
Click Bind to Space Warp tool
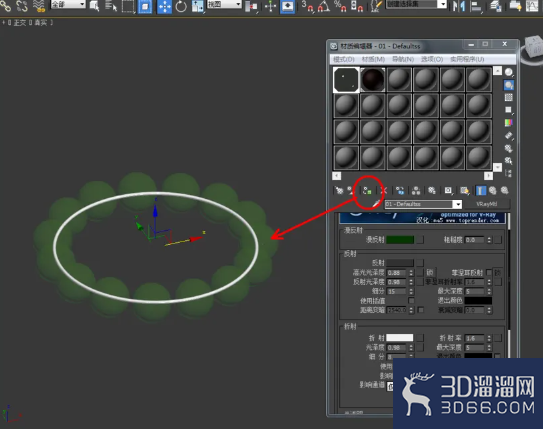(x=39, y=6)
